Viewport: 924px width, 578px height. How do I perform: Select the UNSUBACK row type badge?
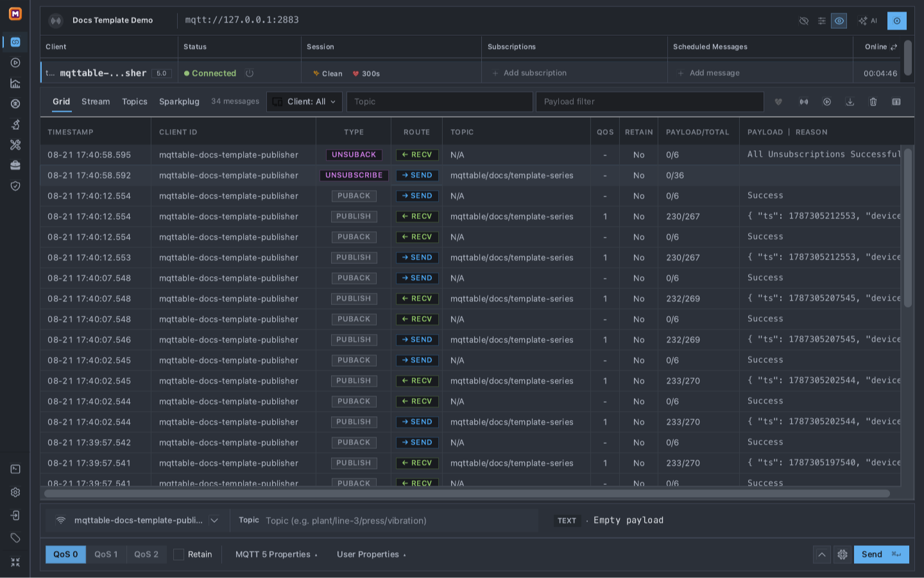(354, 155)
